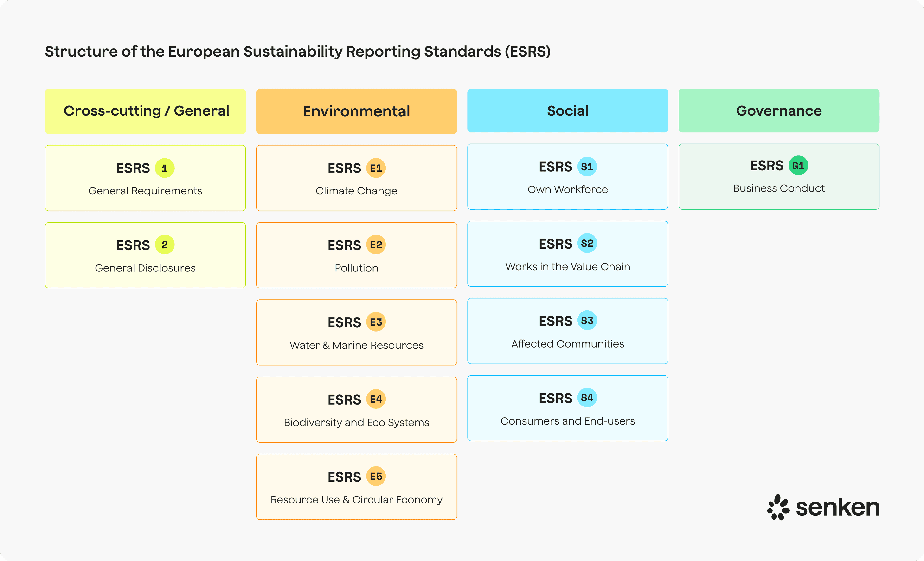The width and height of the screenshot is (924, 561).
Task: Click the blue S2 badge
Action: click(587, 243)
